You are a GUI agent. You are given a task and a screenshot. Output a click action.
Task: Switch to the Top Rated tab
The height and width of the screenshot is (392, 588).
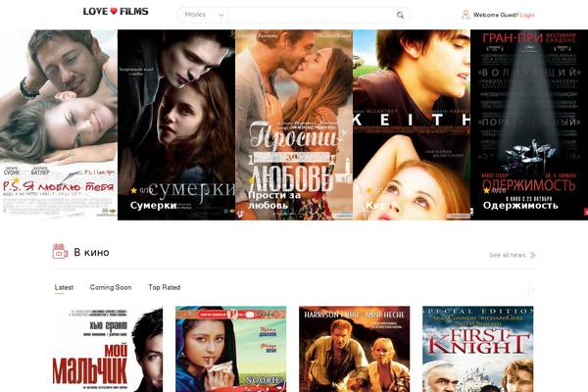pos(165,287)
